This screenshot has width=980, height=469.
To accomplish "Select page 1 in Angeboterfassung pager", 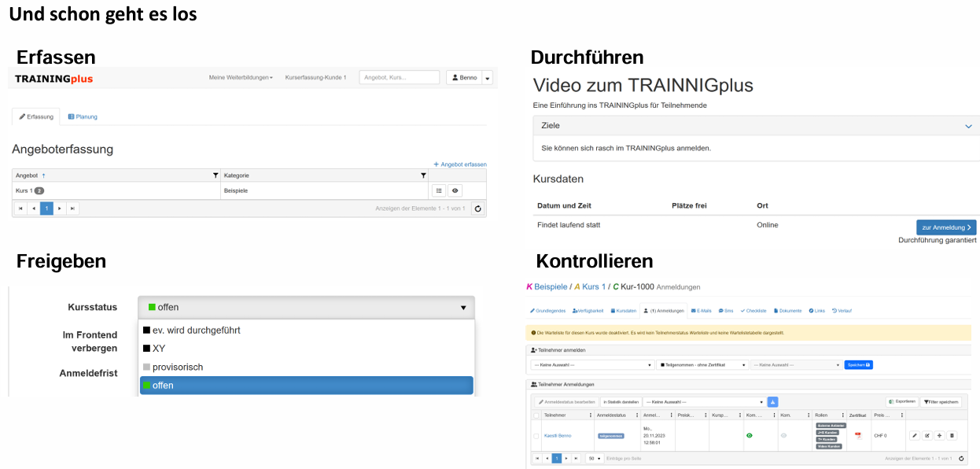I will (x=46, y=209).
